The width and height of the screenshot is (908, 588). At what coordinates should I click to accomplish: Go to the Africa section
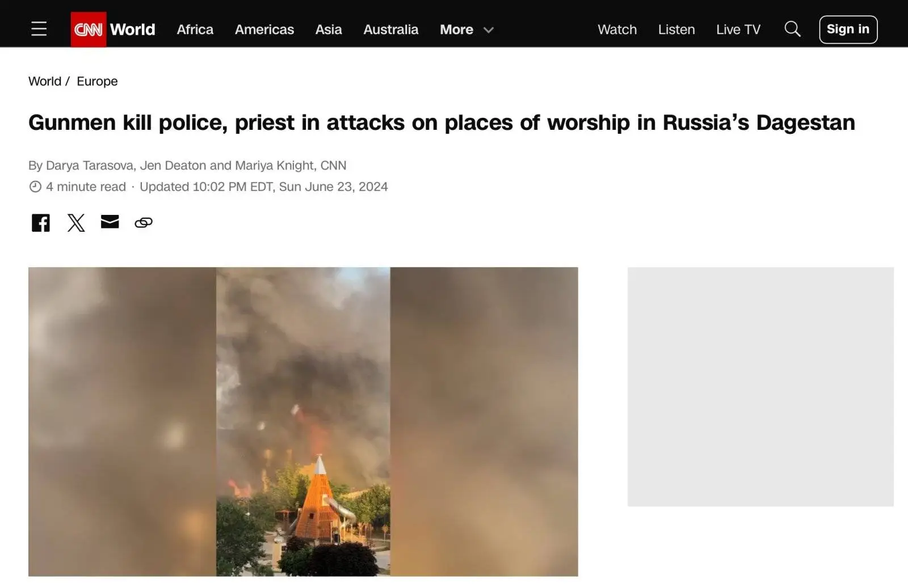[x=195, y=29]
